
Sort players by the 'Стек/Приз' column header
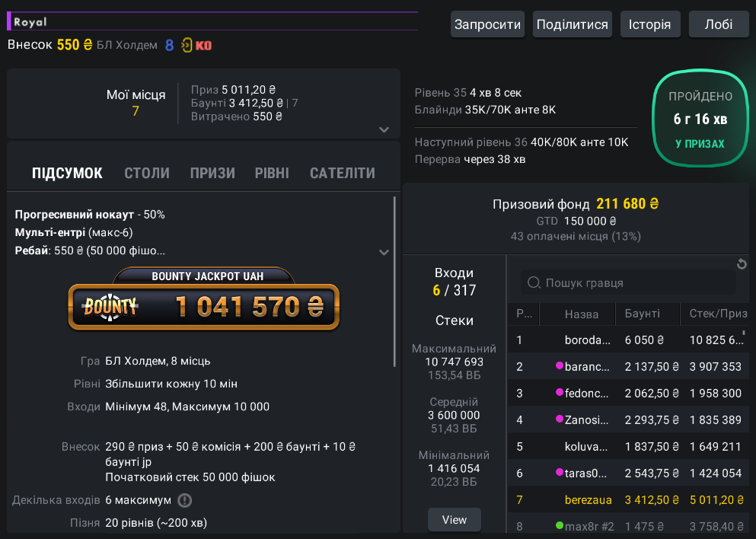point(715,314)
